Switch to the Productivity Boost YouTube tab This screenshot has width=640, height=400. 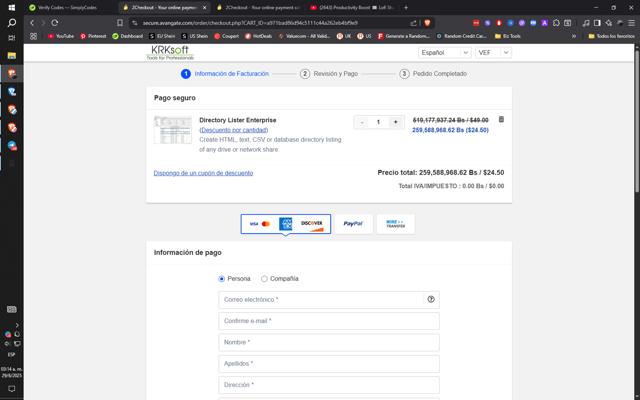pos(351,7)
